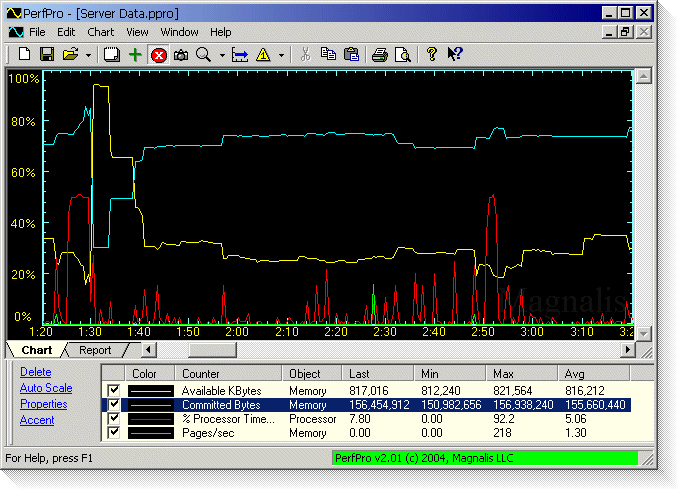Add a counter with green plus icon
The image size is (678, 490).
click(135, 55)
